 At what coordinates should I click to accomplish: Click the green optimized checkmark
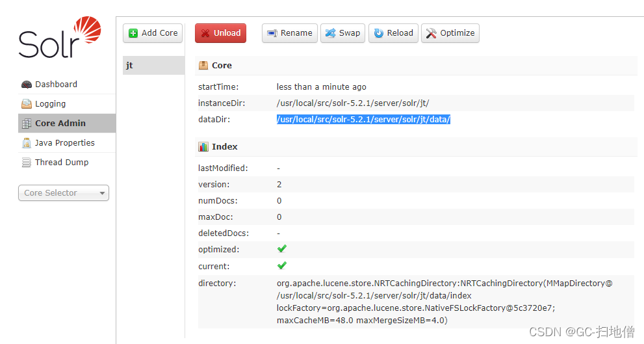[x=282, y=248]
